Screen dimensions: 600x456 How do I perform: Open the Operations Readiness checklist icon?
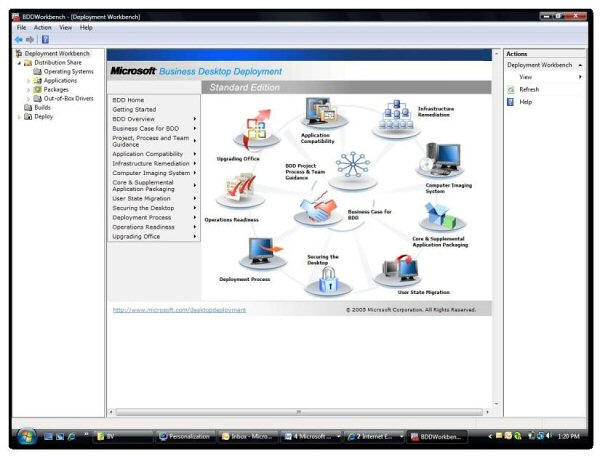(240, 190)
